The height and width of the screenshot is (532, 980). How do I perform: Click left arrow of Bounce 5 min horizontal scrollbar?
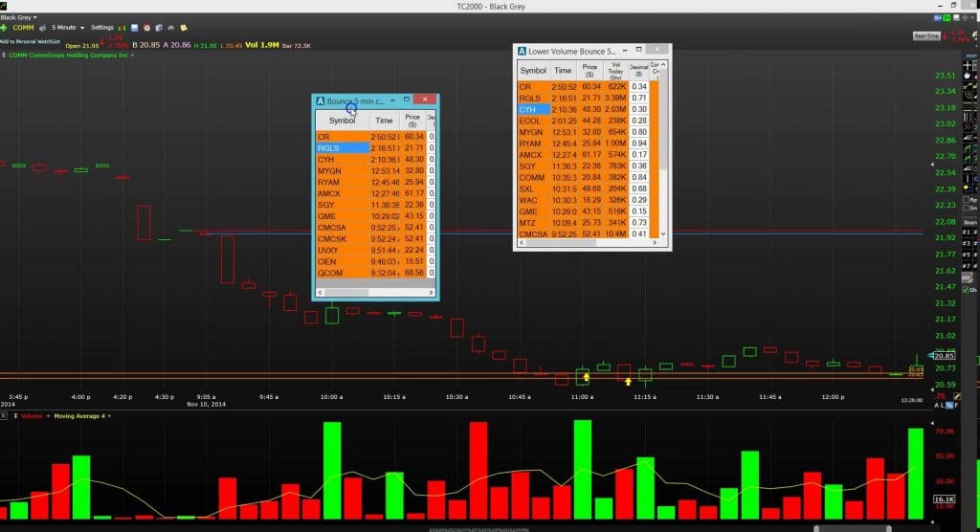[320, 292]
